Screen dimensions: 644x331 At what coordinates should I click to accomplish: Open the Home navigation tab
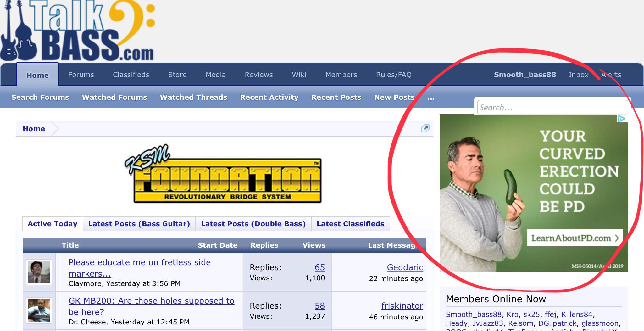37,75
